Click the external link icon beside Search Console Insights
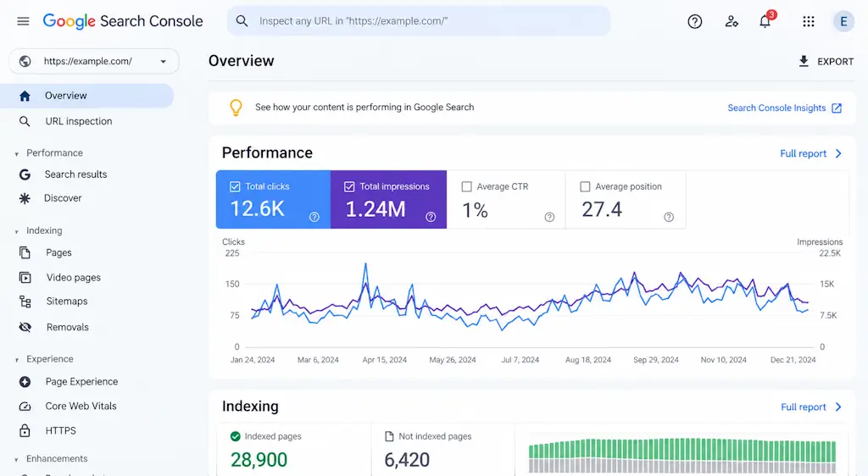The image size is (868, 476). pos(837,108)
